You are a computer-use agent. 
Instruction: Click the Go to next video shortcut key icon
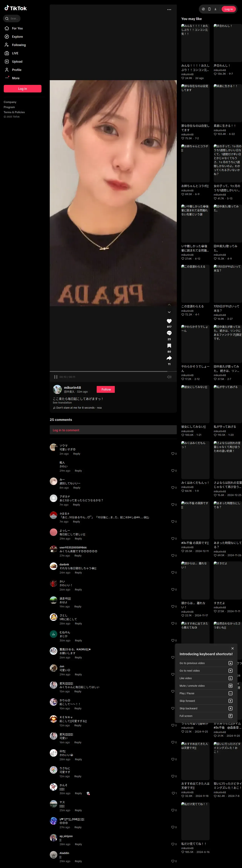231,670
